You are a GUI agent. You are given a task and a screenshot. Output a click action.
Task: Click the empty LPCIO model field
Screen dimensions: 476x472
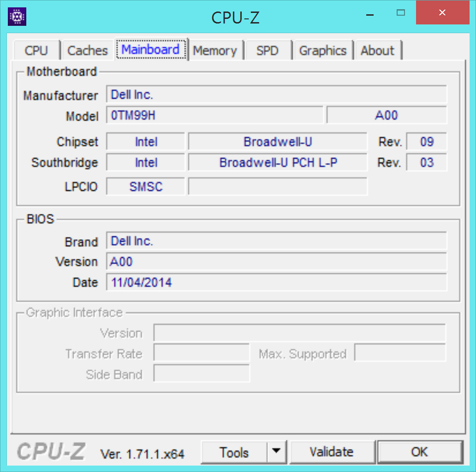click(278, 187)
